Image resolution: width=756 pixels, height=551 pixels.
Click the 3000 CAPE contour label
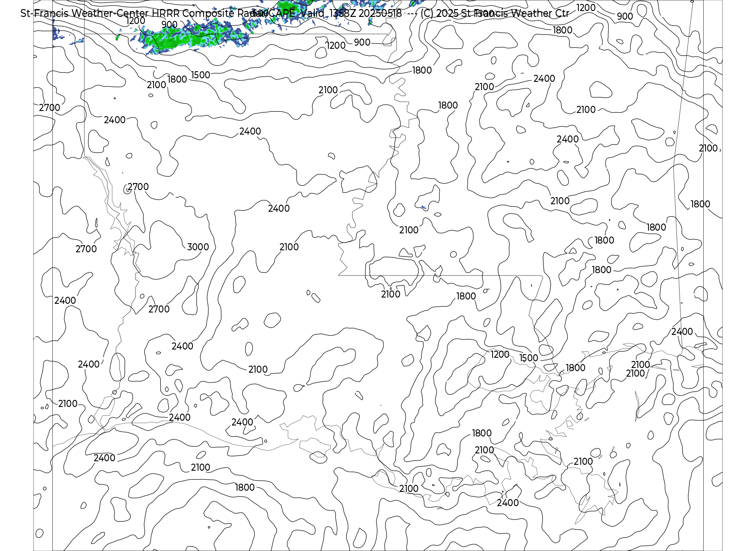tap(198, 247)
